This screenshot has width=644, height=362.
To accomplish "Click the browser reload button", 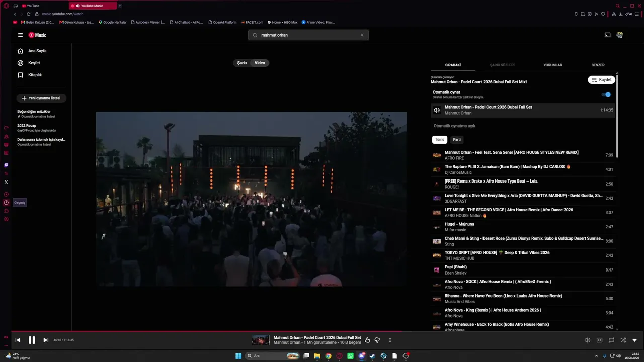I will [x=29, y=14].
